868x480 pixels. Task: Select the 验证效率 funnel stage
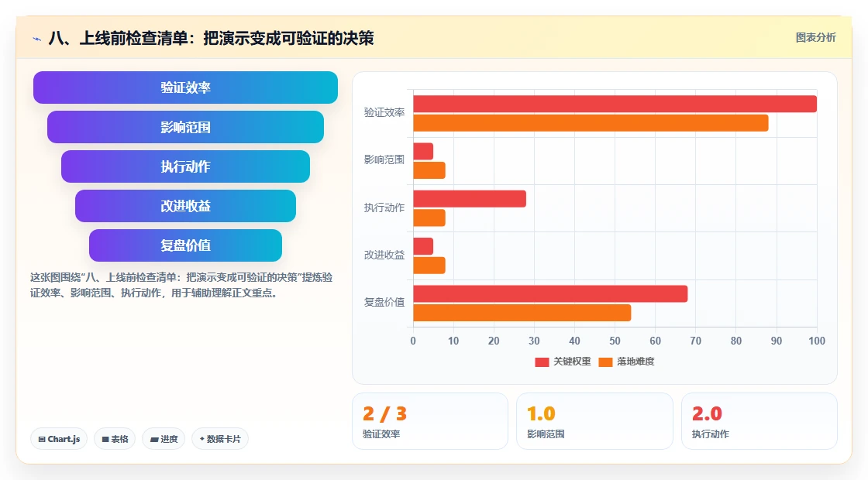pos(185,87)
